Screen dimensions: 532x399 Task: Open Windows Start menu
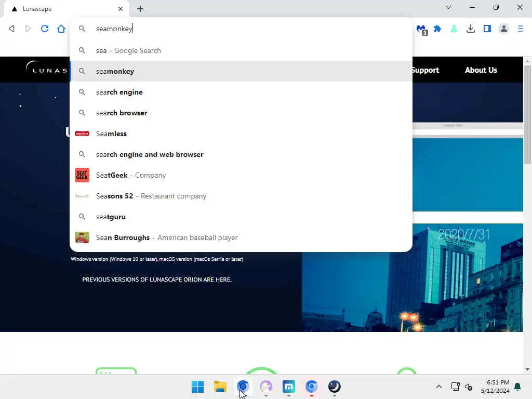click(197, 387)
